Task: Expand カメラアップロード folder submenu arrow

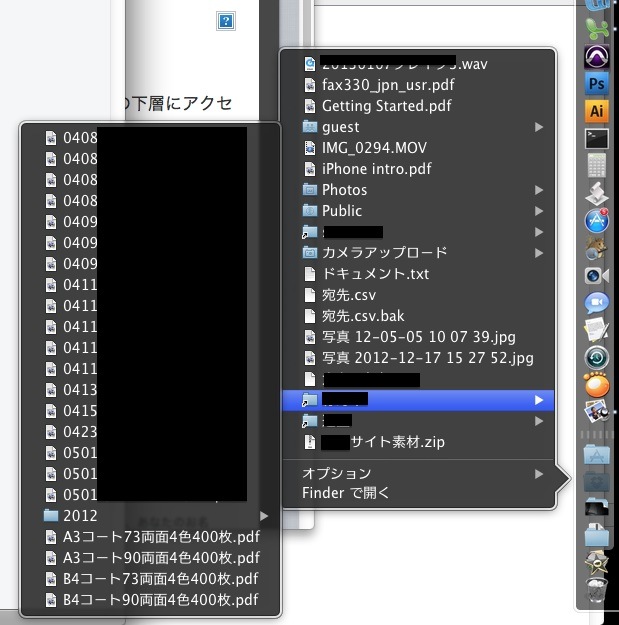Action: pyautogui.click(x=539, y=253)
